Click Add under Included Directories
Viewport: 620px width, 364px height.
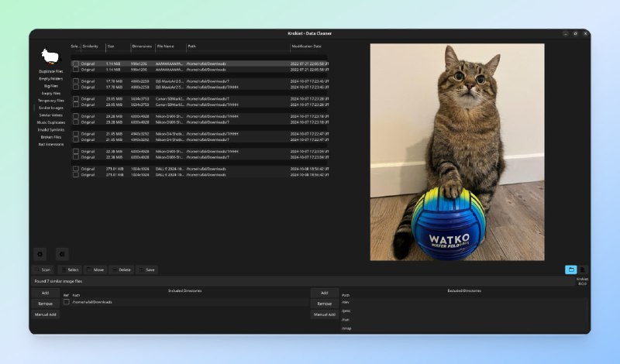[45, 293]
